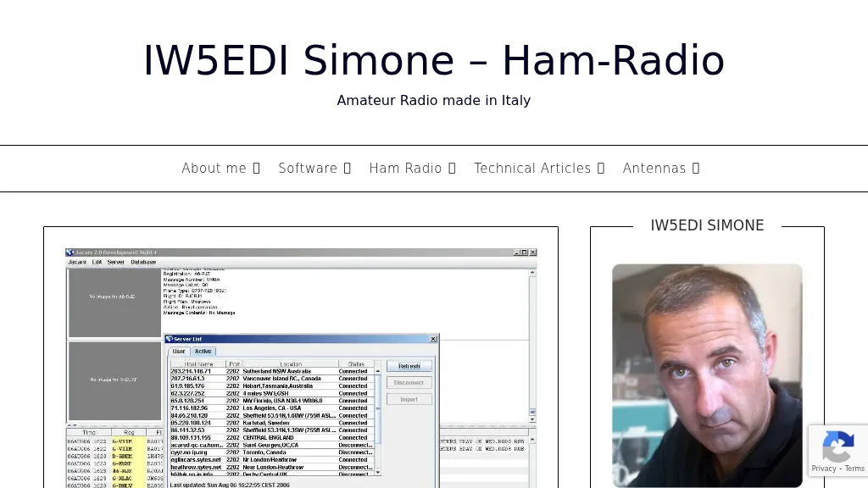Open the Jacars software screenshot post image
The image size is (868, 488).
point(301,368)
